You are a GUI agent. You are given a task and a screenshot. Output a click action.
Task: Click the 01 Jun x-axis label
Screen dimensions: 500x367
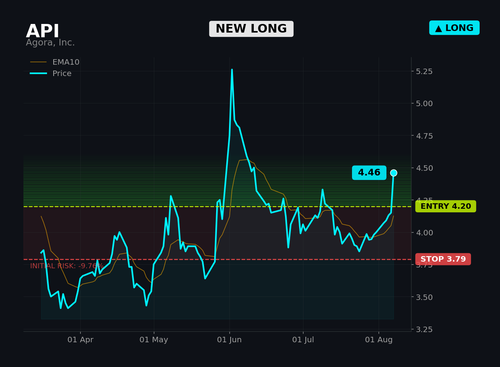[229, 340]
